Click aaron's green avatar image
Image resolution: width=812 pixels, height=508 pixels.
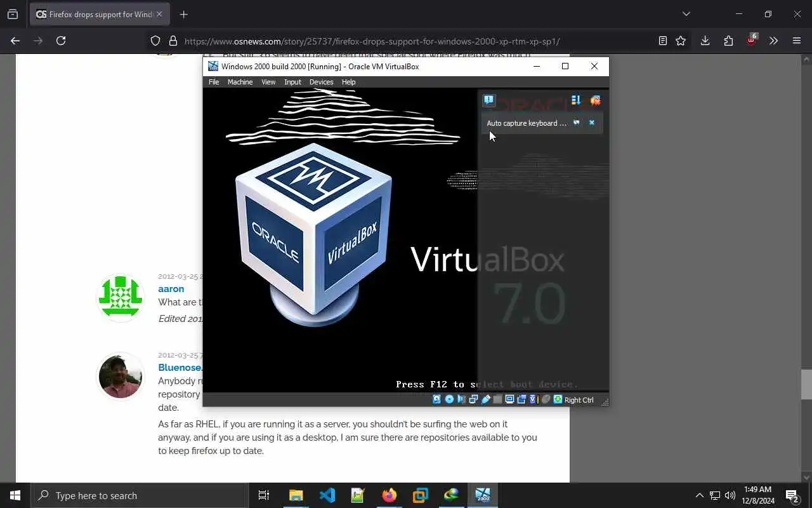(121, 298)
